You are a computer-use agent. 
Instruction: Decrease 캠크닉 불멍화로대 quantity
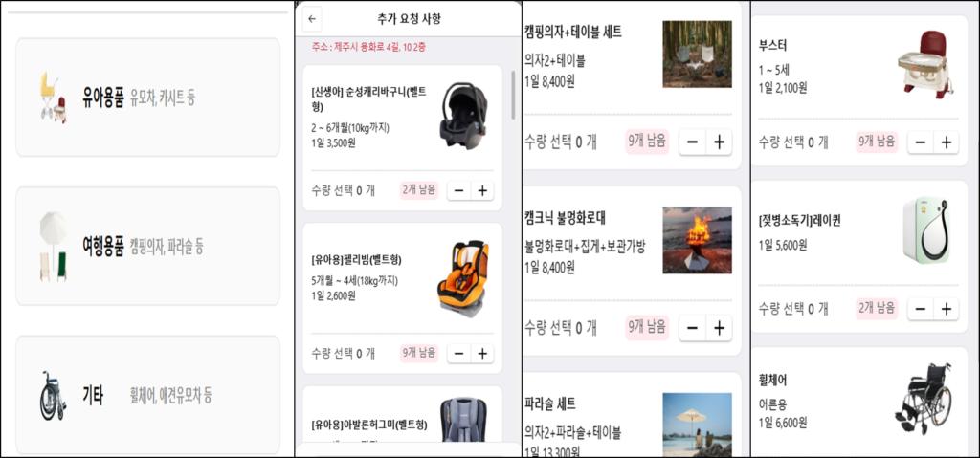click(693, 328)
